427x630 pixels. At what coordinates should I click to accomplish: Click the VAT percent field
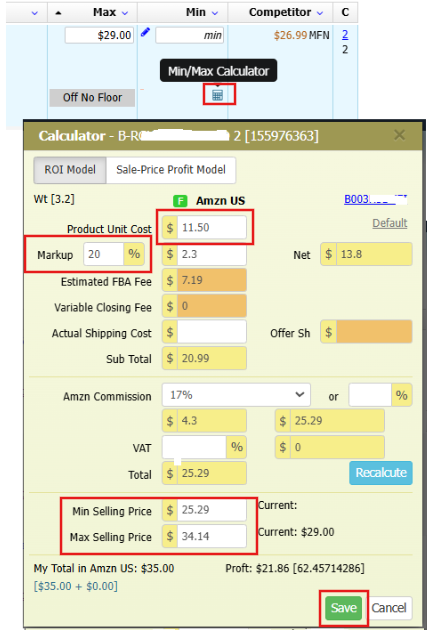coord(194,447)
